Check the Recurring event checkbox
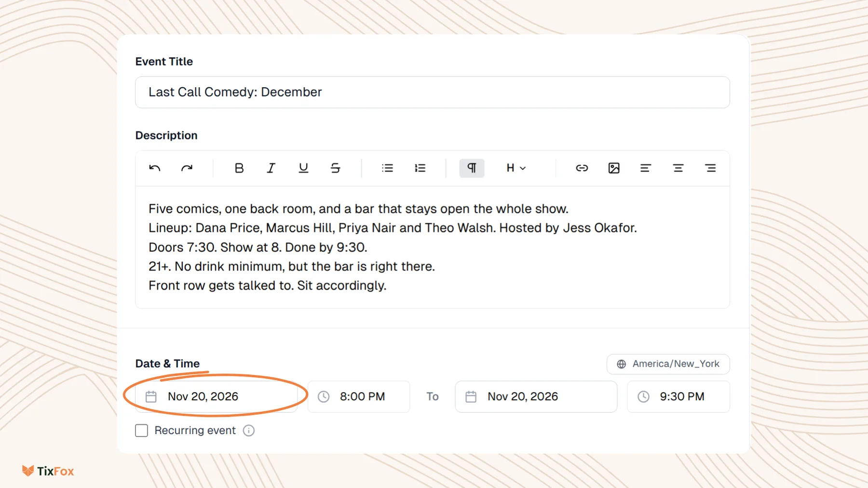 (x=142, y=431)
